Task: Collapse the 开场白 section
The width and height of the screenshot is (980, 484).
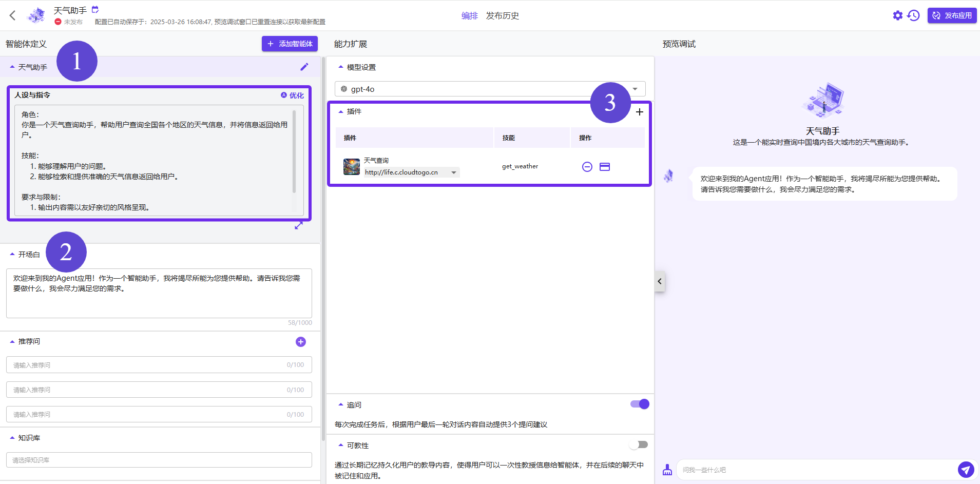Action: 11,254
